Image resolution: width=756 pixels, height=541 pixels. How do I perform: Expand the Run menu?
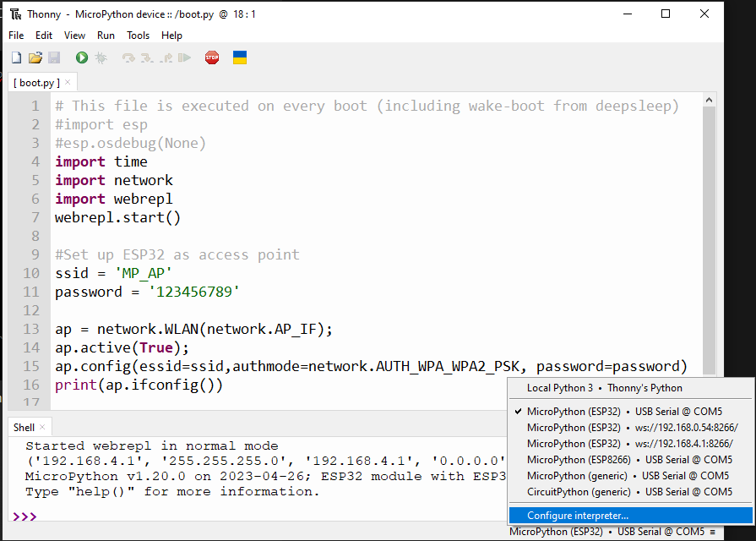pyautogui.click(x=106, y=36)
